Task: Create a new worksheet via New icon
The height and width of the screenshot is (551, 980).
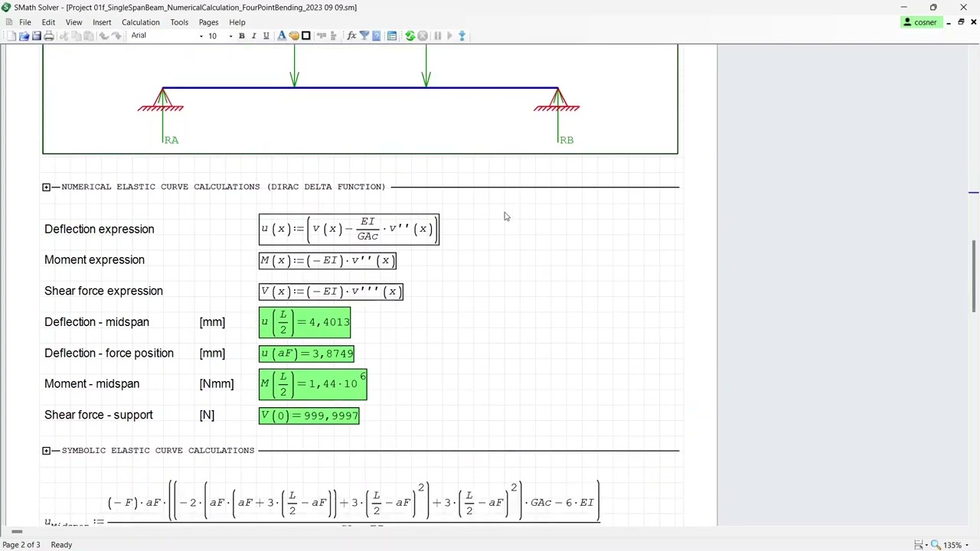Action: click(11, 36)
